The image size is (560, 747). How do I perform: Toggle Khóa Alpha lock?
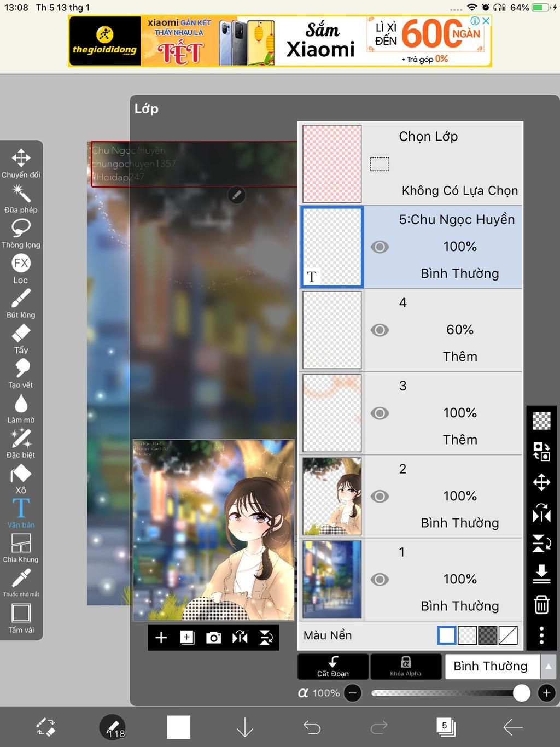click(406, 667)
